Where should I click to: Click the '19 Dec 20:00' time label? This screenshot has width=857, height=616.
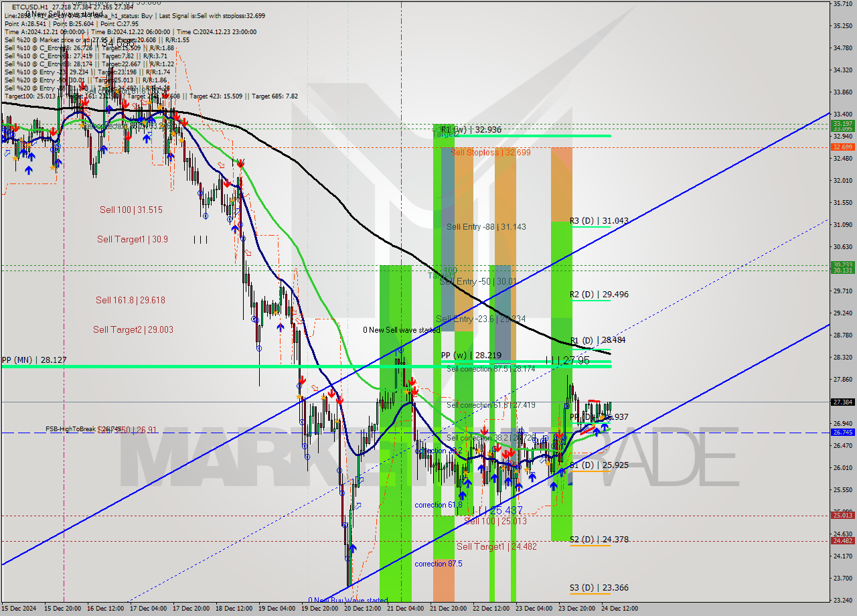320,609
